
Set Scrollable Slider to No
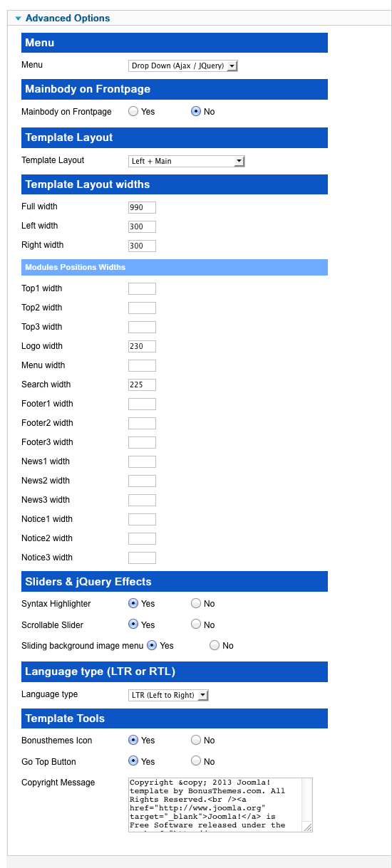196,624
